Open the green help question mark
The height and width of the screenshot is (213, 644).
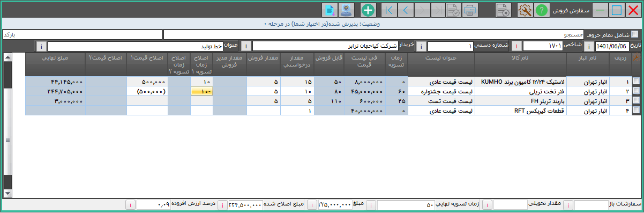pos(542,10)
